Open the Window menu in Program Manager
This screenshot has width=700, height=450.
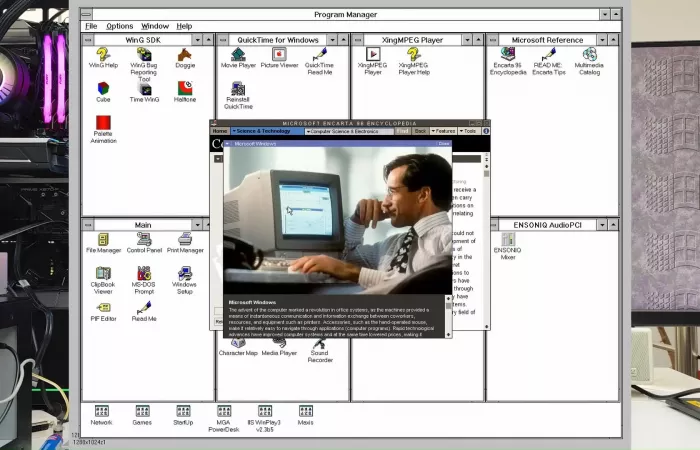tap(155, 26)
